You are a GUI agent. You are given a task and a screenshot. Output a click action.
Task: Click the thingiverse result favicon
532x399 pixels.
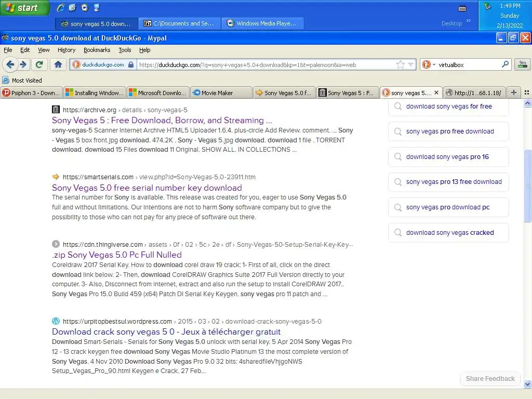56,244
